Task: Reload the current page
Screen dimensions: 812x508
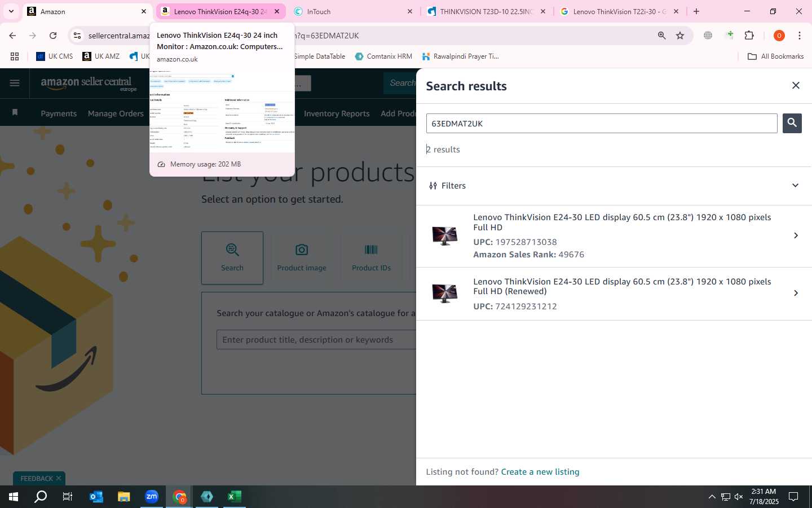Action: tap(53, 36)
